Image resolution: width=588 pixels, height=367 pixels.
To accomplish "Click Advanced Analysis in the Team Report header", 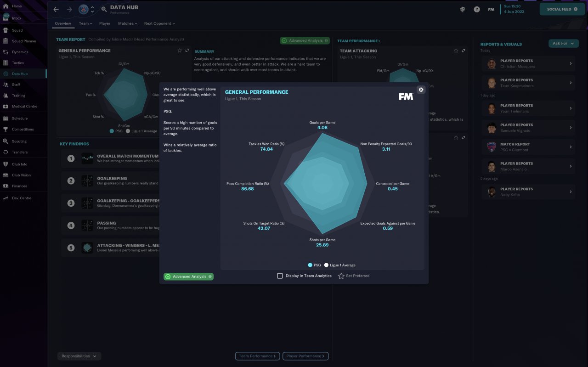I will (x=305, y=40).
